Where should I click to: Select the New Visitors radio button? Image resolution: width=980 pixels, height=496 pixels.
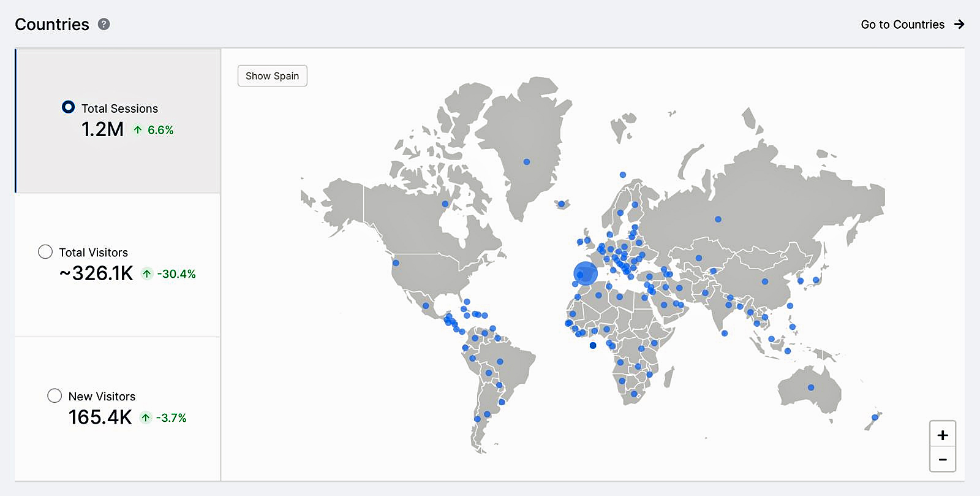coord(55,396)
